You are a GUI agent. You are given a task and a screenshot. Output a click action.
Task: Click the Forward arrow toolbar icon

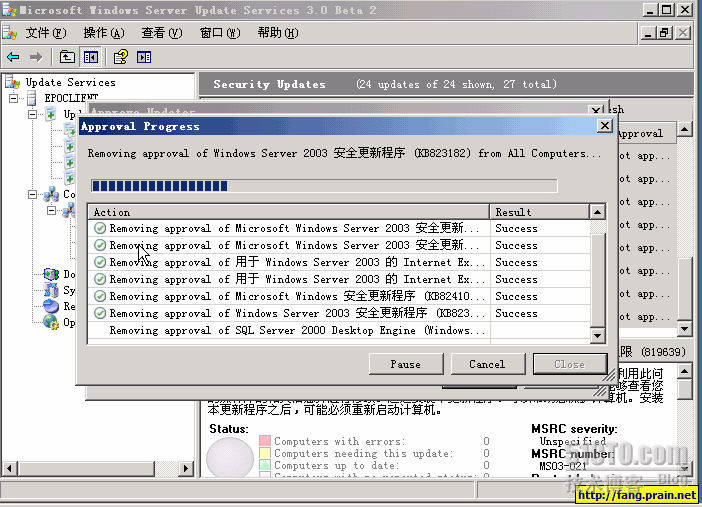point(36,57)
